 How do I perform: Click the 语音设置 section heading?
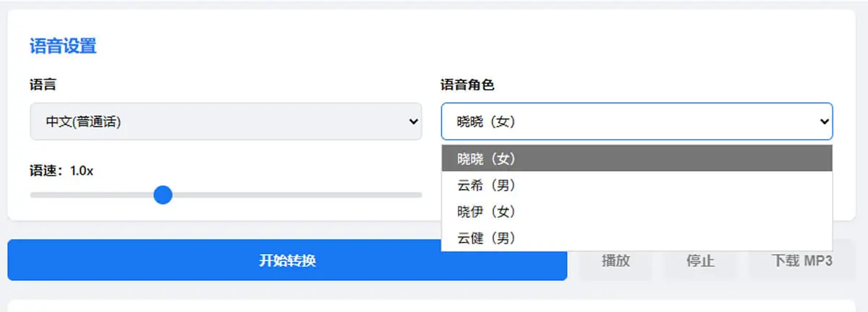(x=63, y=46)
